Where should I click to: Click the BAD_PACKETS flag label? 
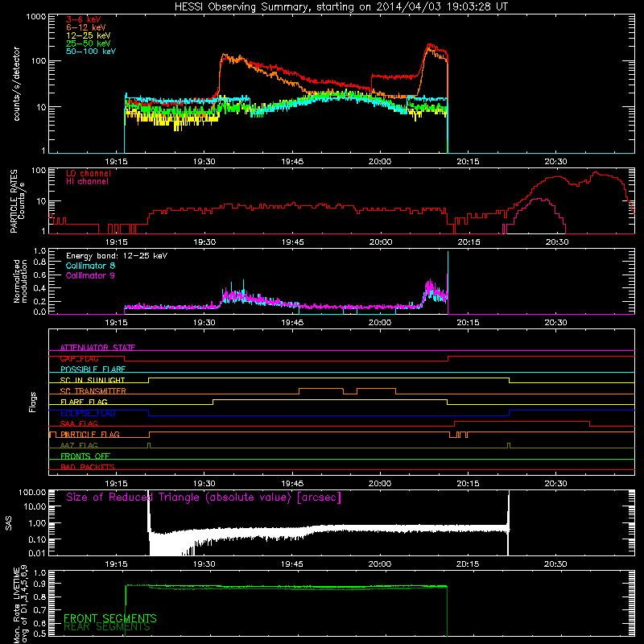point(88,467)
